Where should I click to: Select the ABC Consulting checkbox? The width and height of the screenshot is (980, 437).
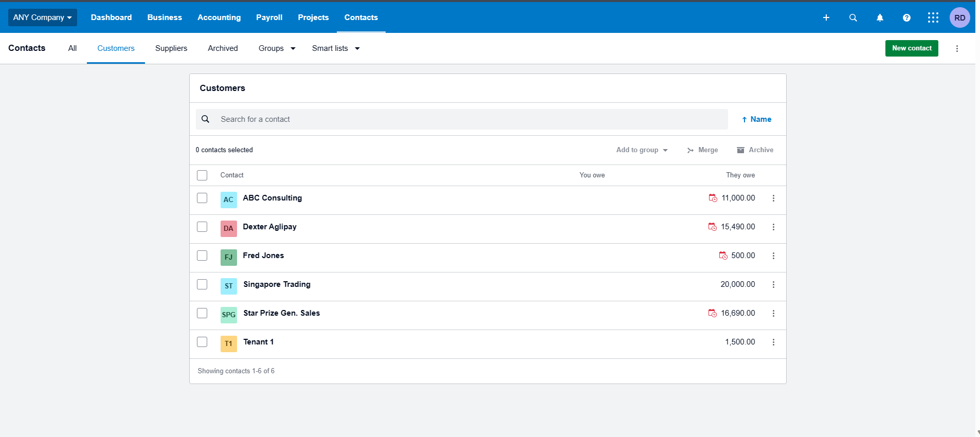point(202,198)
